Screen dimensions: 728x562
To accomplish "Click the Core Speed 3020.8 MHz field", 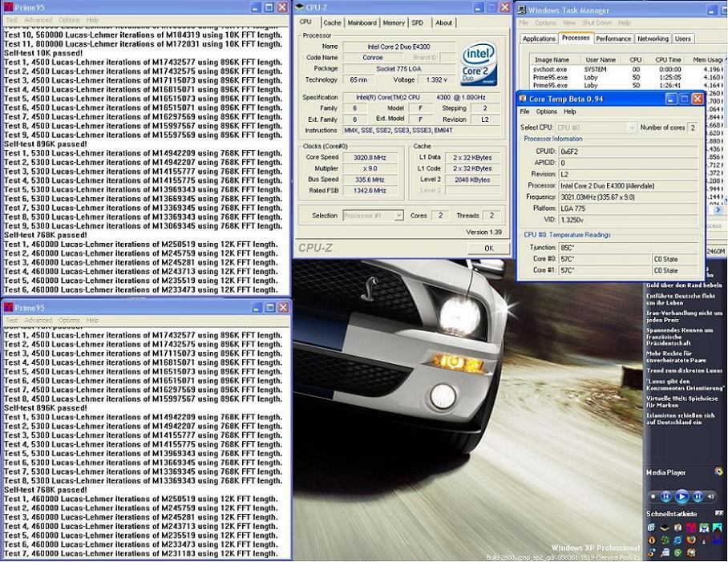I will click(x=370, y=157).
